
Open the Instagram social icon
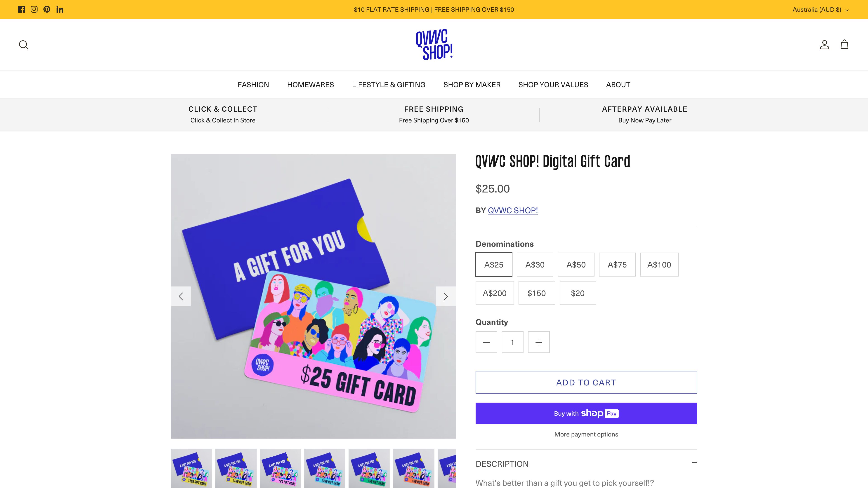pos(34,9)
